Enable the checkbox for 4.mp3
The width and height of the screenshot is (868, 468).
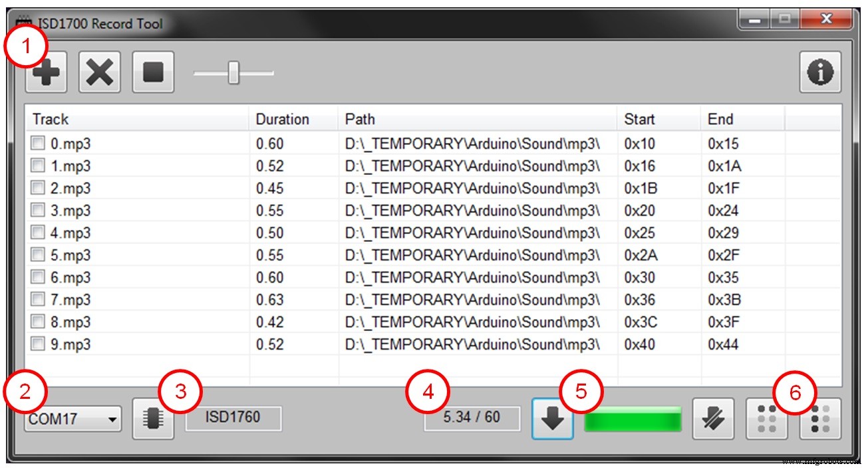(x=37, y=232)
